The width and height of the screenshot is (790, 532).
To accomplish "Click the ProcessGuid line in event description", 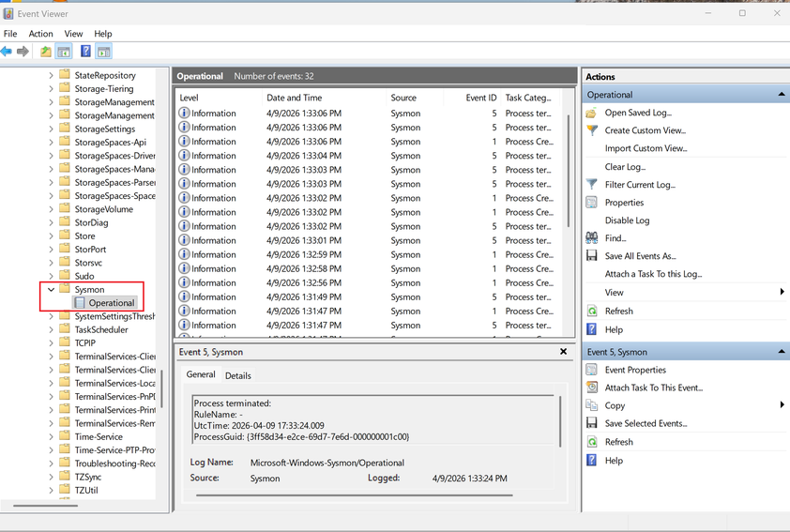I will click(301, 437).
